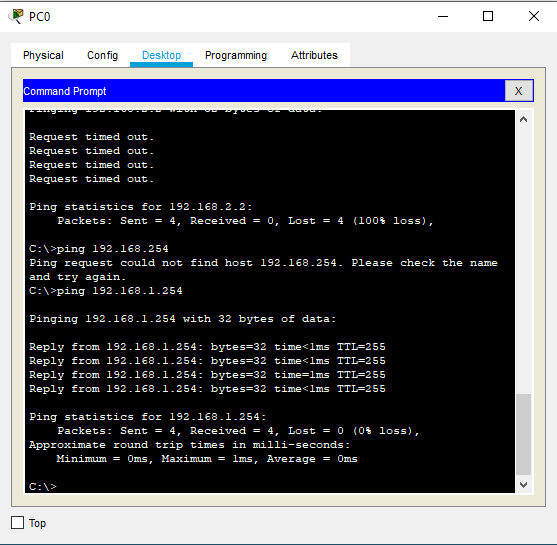Click the 'and try again.' line
This screenshot has width=557, height=545.
tap(77, 277)
